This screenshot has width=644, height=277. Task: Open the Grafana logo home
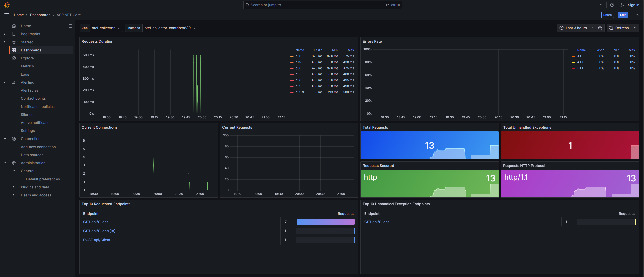click(x=7, y=5)
